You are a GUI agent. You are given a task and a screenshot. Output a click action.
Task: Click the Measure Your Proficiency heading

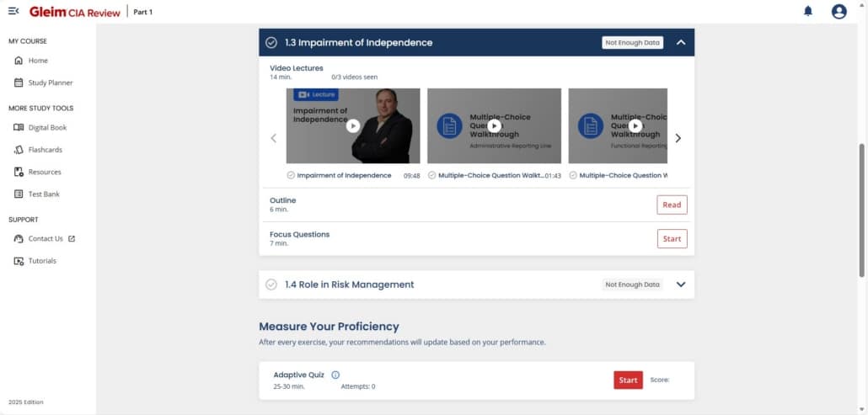click(x=329, y=327)
